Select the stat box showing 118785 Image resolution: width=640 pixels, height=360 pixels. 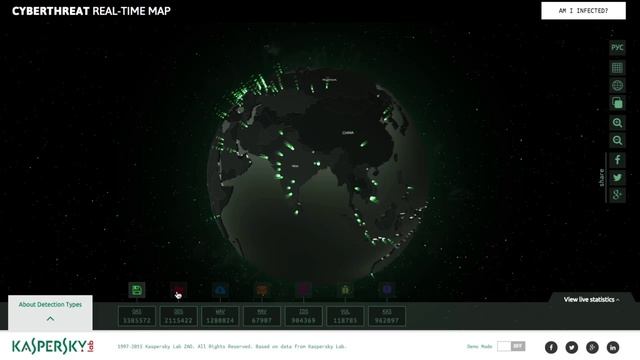pyautogui.click(x=345, y=316)
